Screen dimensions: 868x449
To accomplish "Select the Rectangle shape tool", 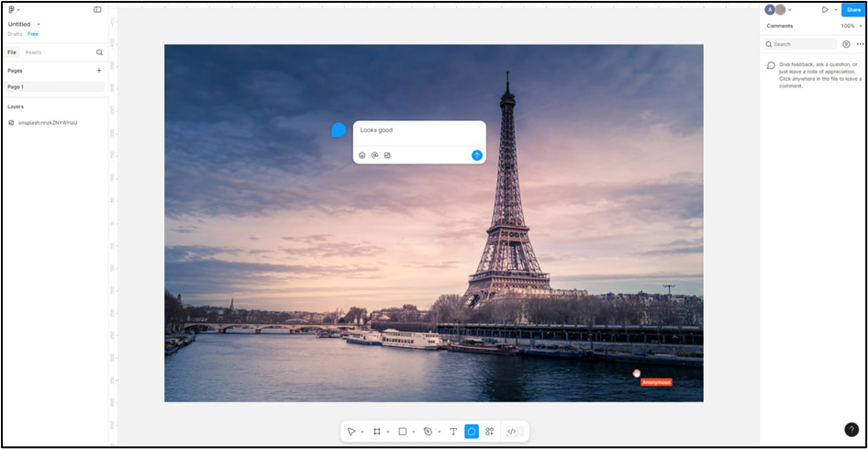I will pos(403,432).
